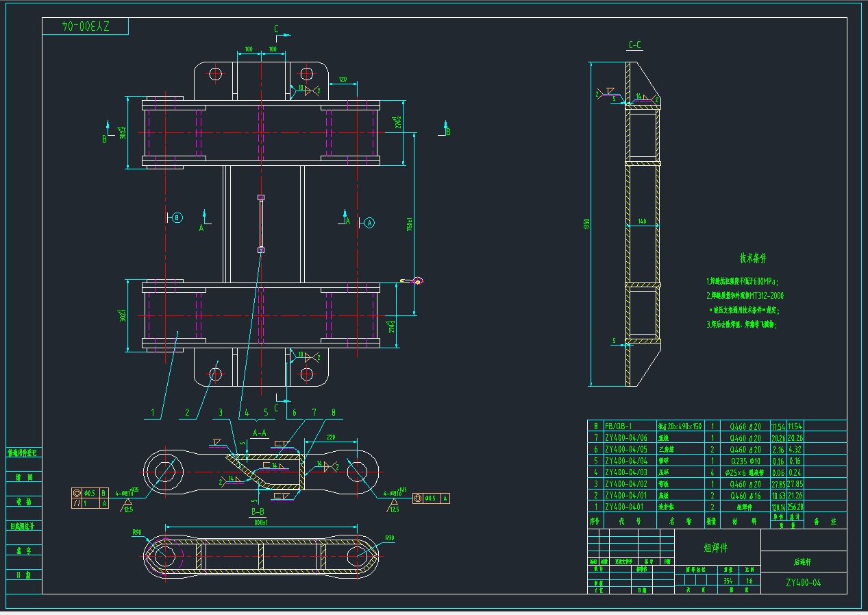The width and height of the screenshot is (868, 615).
Task: Click part code ZY400-04/01
Action: coord(625,495)
